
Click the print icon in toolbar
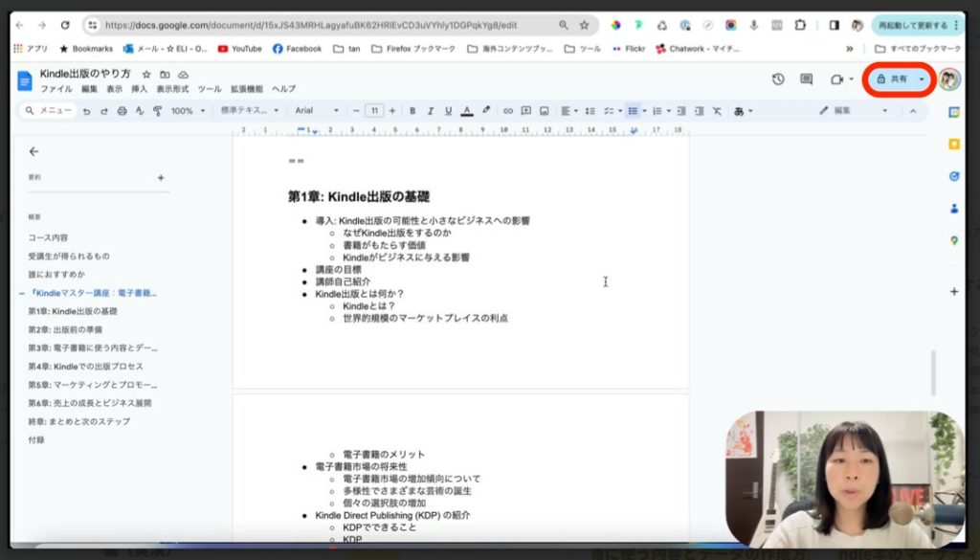click(x=122, y=111)
